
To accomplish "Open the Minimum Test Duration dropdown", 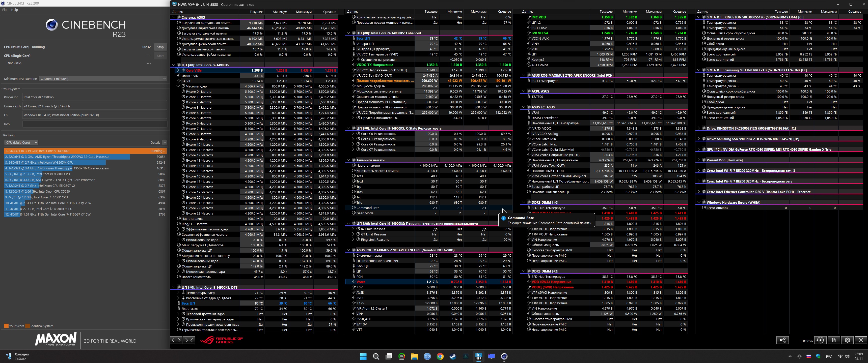I will click(x=102, y=79).
